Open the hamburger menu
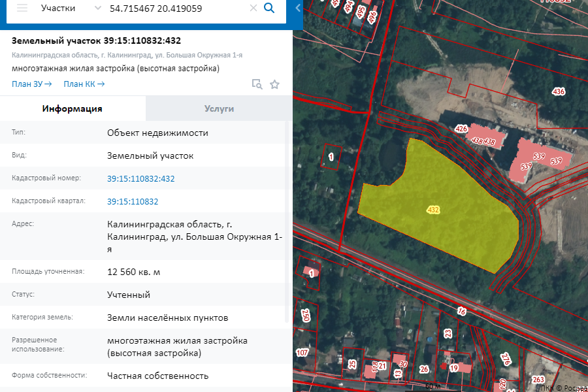The height and width of the screenshot is (392, 588). point(22,8)
